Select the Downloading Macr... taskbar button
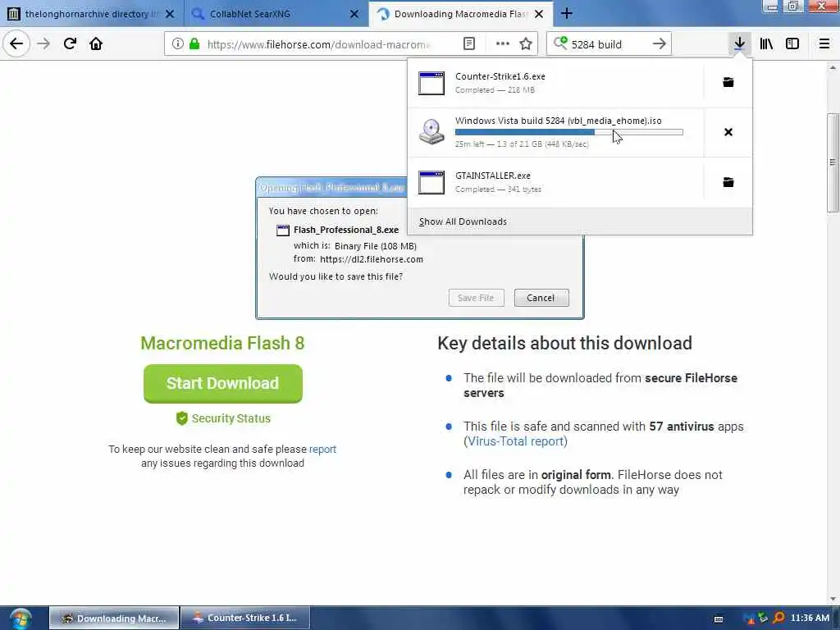The image size is (840, 630). point(114,618)
